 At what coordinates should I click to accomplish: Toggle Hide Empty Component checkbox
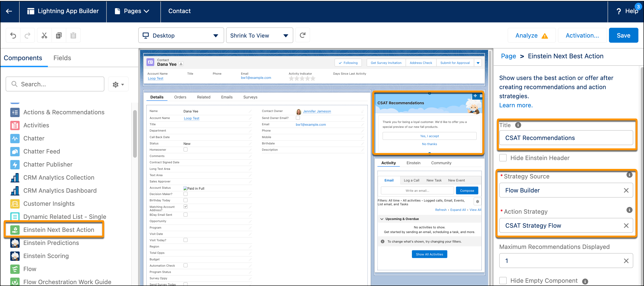503,280
